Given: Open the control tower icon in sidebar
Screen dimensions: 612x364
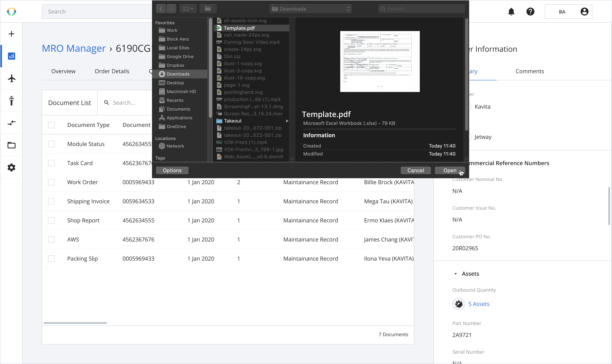Looking at the screenshot, I should [x=11, y=101].
